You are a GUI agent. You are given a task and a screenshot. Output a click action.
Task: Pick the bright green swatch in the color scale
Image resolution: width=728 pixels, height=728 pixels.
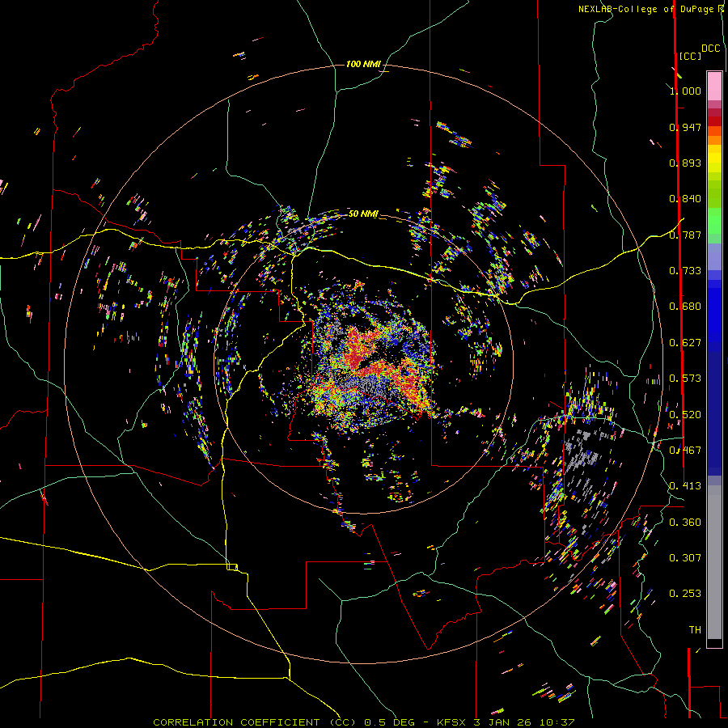tap(714, 221)
